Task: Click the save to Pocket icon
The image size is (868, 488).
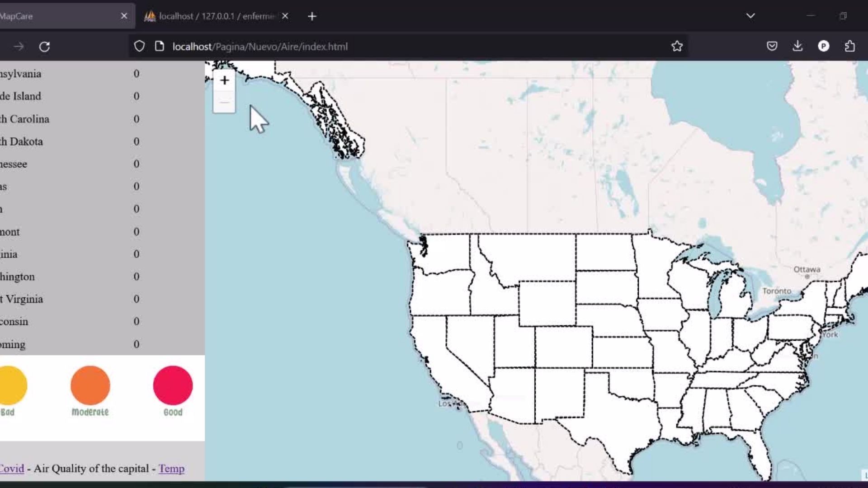Action: 772,46
